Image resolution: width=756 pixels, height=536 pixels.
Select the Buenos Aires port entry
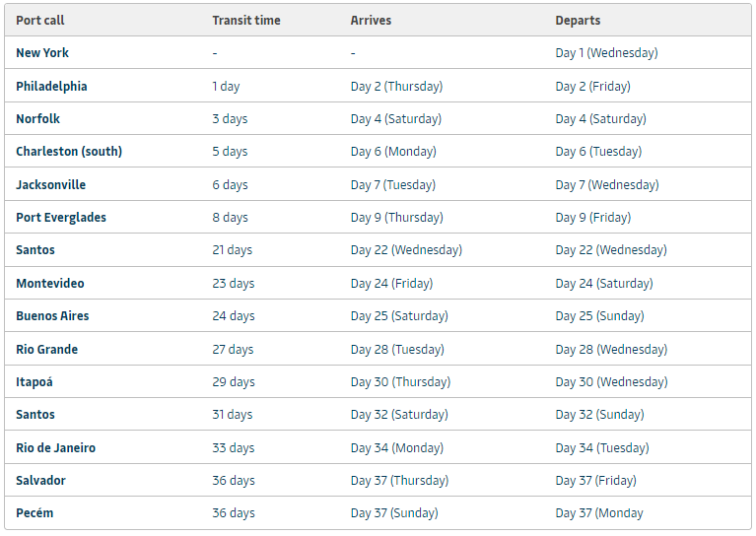(x=52, y=316)
